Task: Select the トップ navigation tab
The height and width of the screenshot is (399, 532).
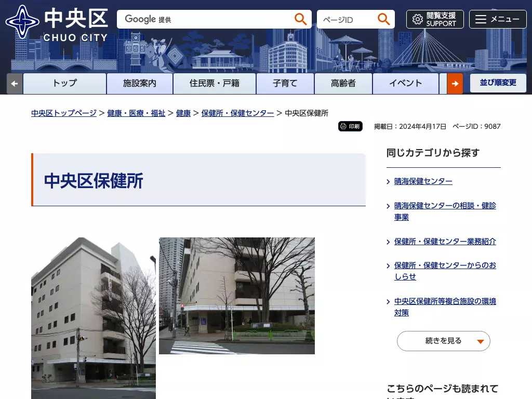Action: coord(64,84)
